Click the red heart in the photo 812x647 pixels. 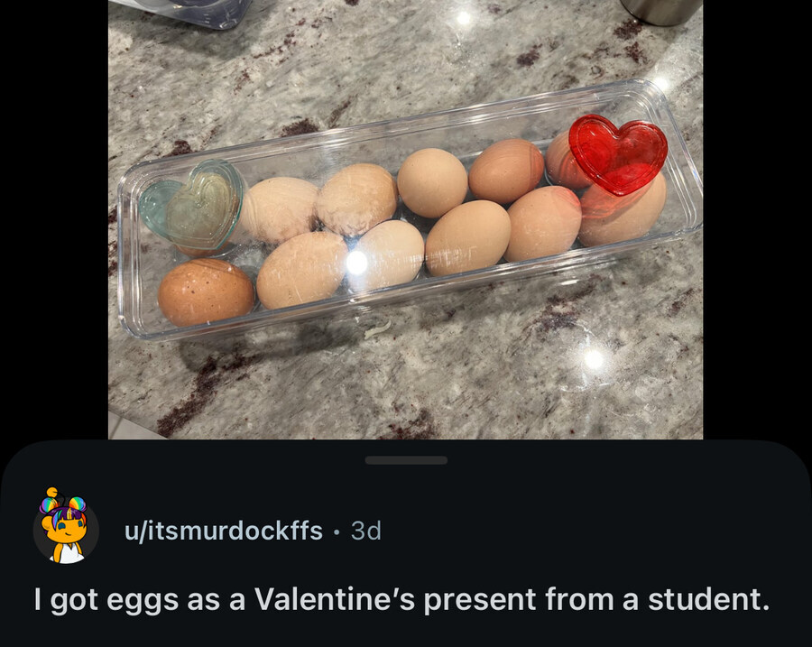click(619, 153)
